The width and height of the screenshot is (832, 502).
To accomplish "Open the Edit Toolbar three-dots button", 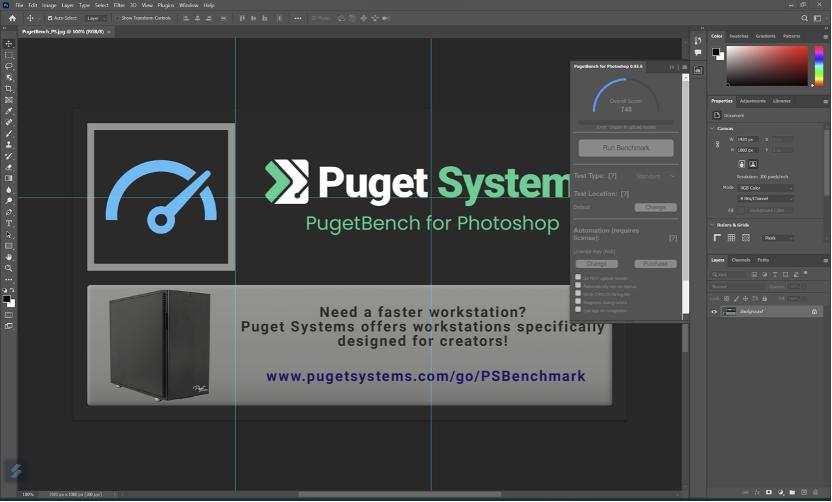I will [x=8, y=279].
